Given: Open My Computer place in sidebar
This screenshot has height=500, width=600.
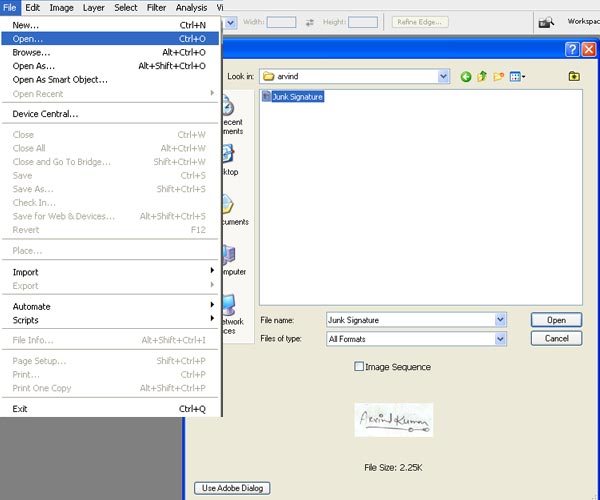Looking at the screenshot, I should tap(234, 260).
